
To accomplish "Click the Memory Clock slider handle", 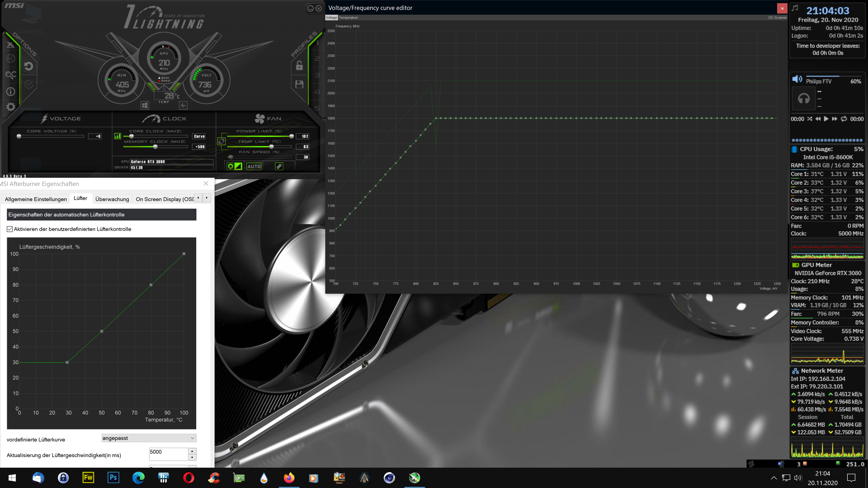I will [x=155, y=146].
